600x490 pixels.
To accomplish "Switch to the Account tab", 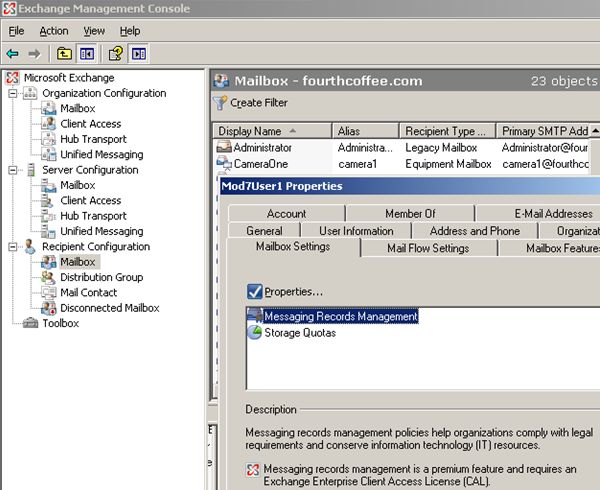I will [287, 213].
